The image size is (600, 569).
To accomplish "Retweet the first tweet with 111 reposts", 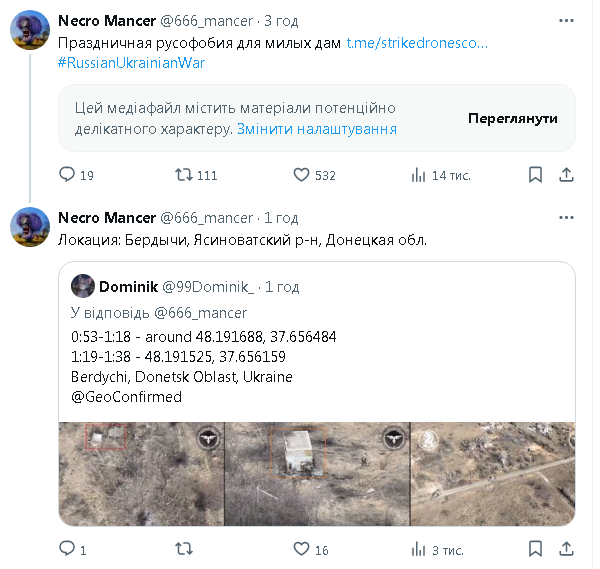I will 184,175.
